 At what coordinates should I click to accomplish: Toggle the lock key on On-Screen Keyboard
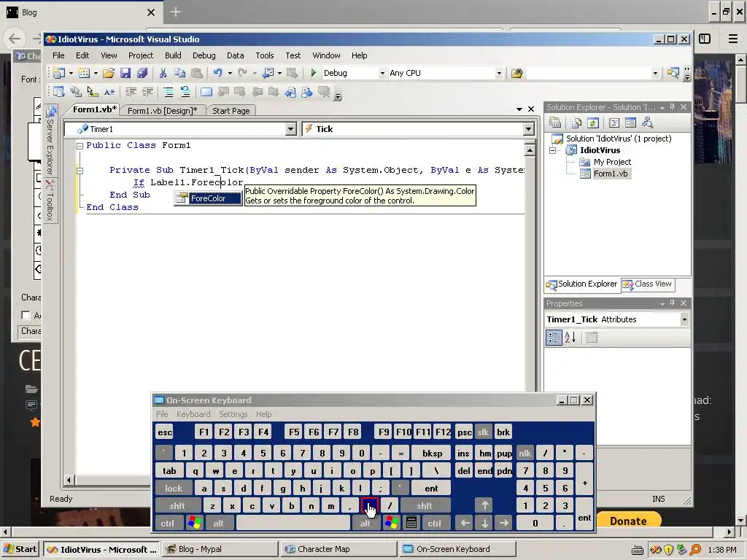click(174, 488)
